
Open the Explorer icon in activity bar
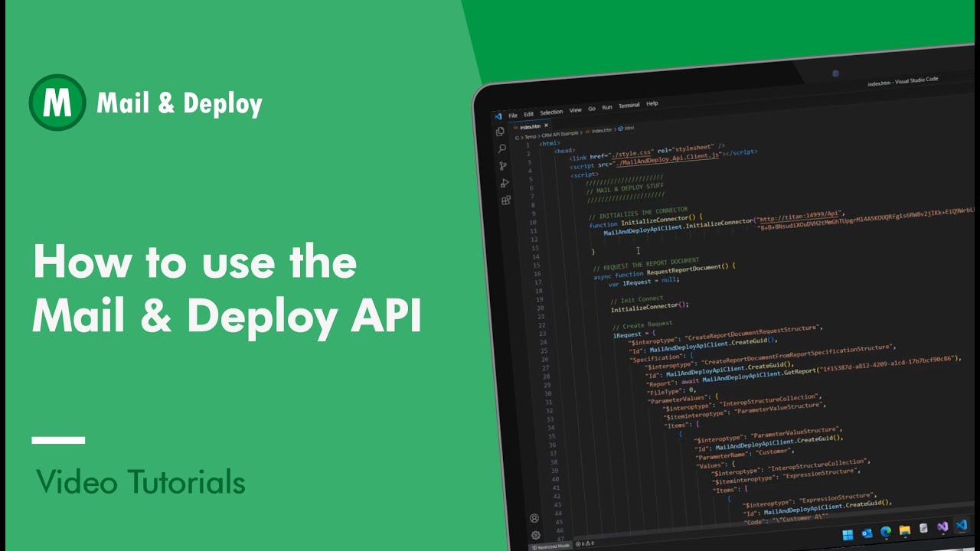click(500, 132)
